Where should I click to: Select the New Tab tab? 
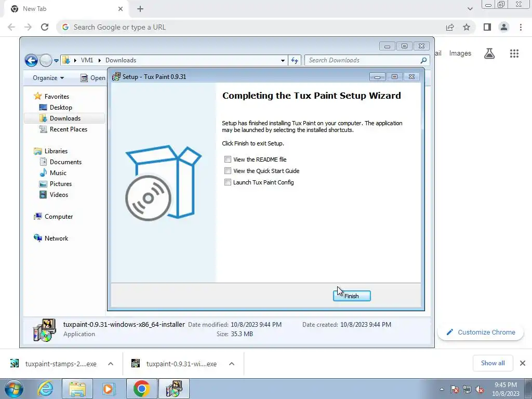66,9
